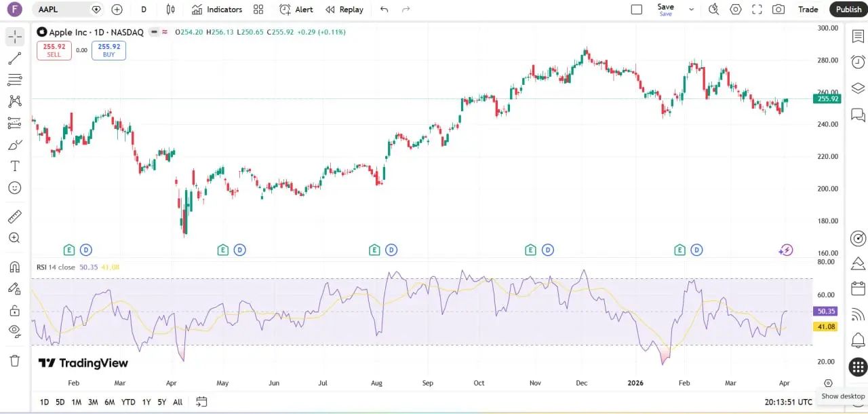Create an Alert

pos(296,10)
